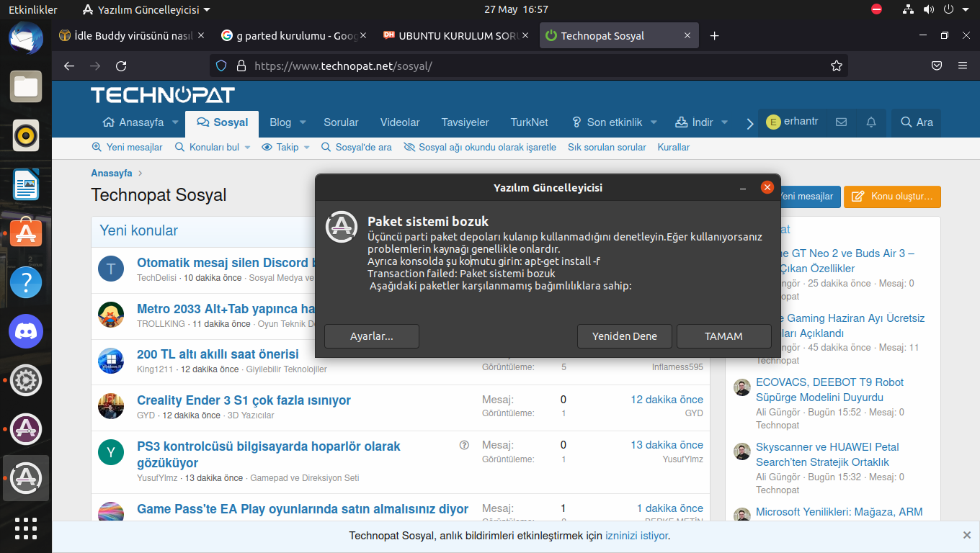Screen dimensions: 980x553
Task: Expand the Blog dropdown arrow
Action: coord(303,122)
